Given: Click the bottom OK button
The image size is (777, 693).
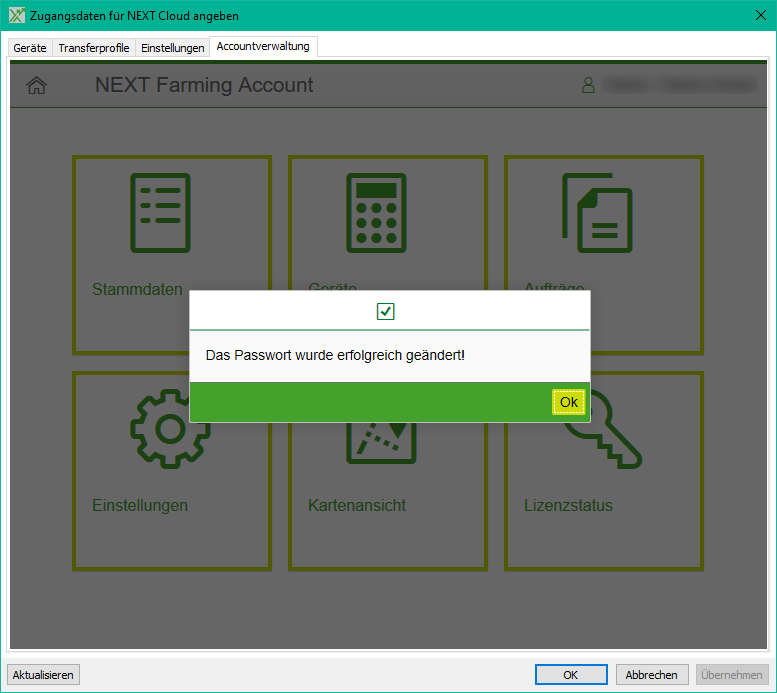Looking at the screenshot, I should [570, 675].
